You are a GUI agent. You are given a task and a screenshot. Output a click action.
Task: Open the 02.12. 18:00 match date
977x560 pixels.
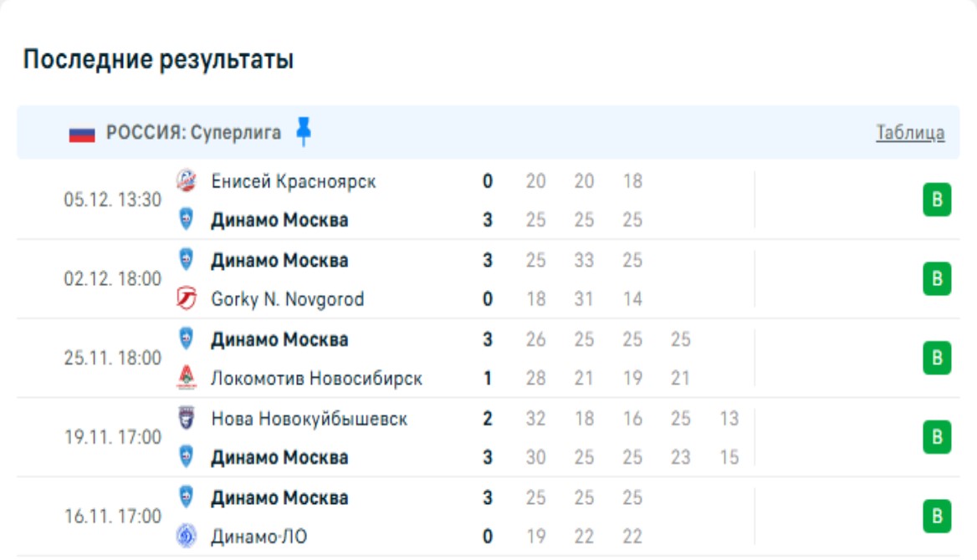tap(113, 279)
